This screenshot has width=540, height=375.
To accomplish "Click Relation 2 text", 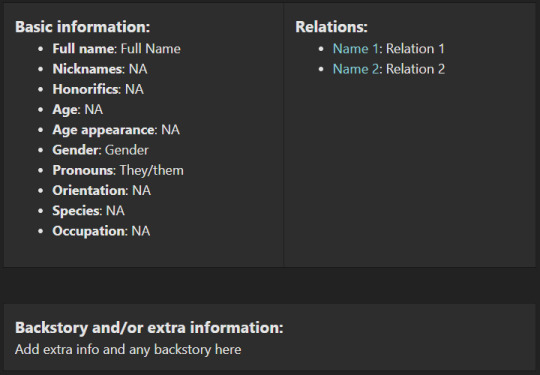I will tap(415, 69).
